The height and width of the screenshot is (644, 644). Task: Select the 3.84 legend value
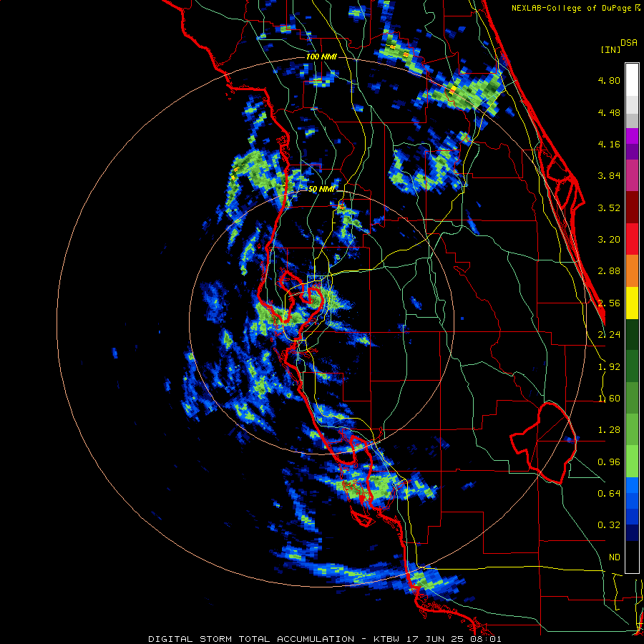pyautogui.click(x=609, y=176)
